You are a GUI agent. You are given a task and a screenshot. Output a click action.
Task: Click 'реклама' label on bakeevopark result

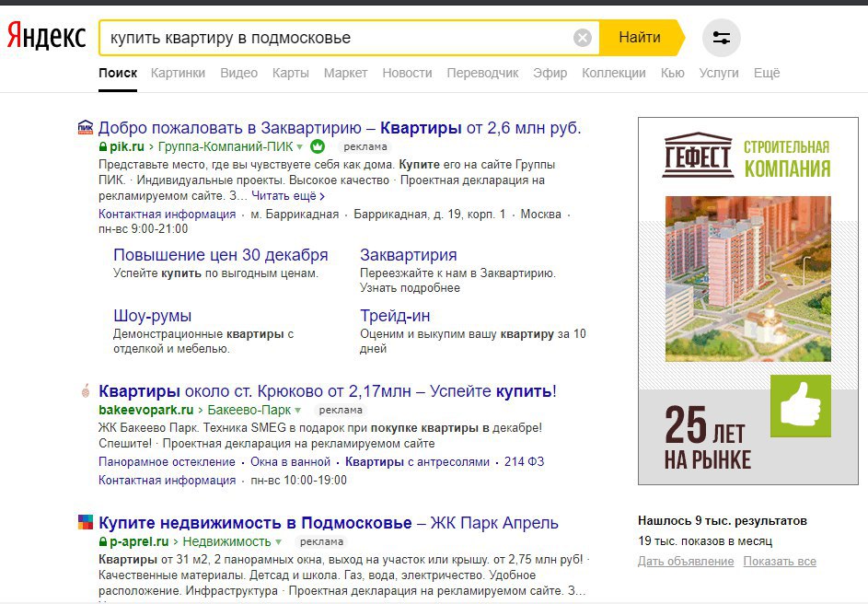pyautogui.click(x=341, y=411)
